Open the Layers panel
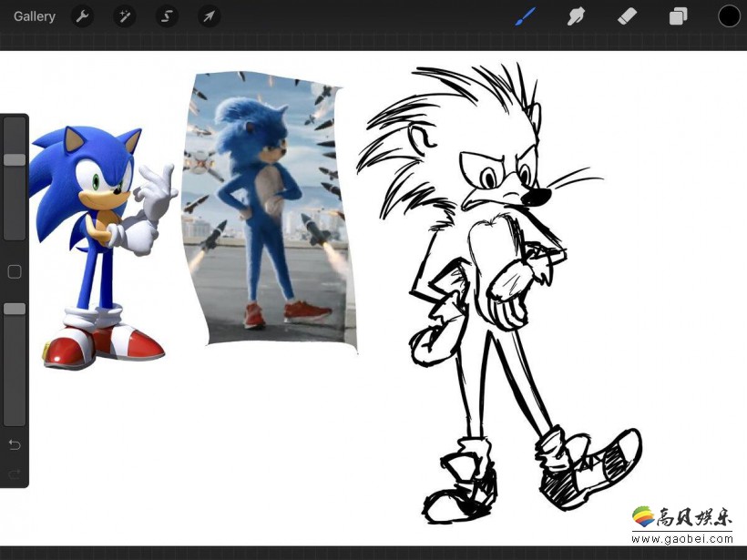747x560 pixels. 678,16
